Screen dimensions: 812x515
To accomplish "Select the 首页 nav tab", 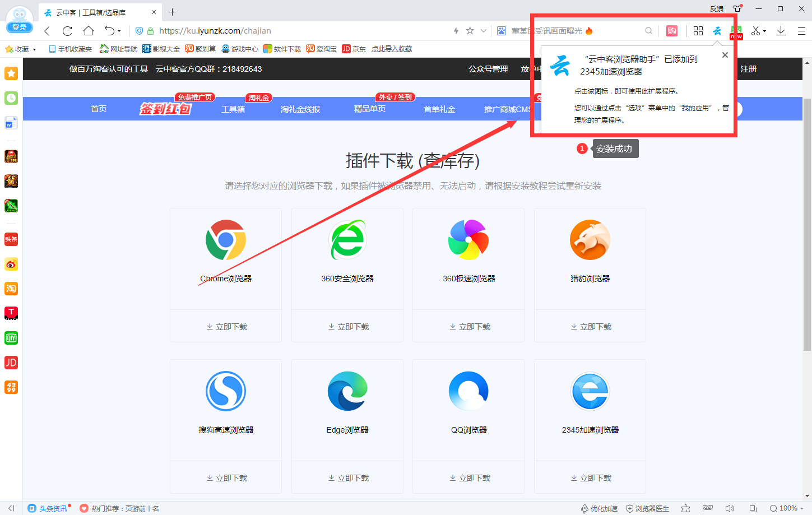I will click(99, 109).
